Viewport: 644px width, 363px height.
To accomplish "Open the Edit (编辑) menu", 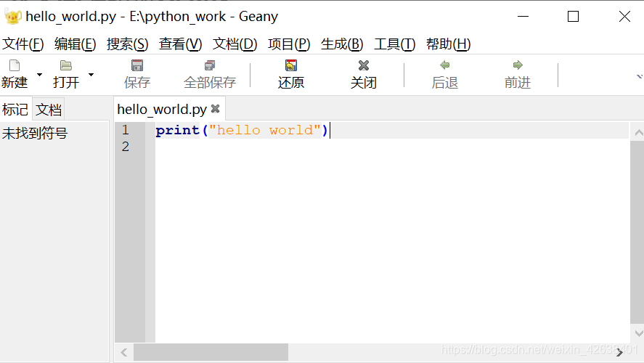I will coord(76,44).
